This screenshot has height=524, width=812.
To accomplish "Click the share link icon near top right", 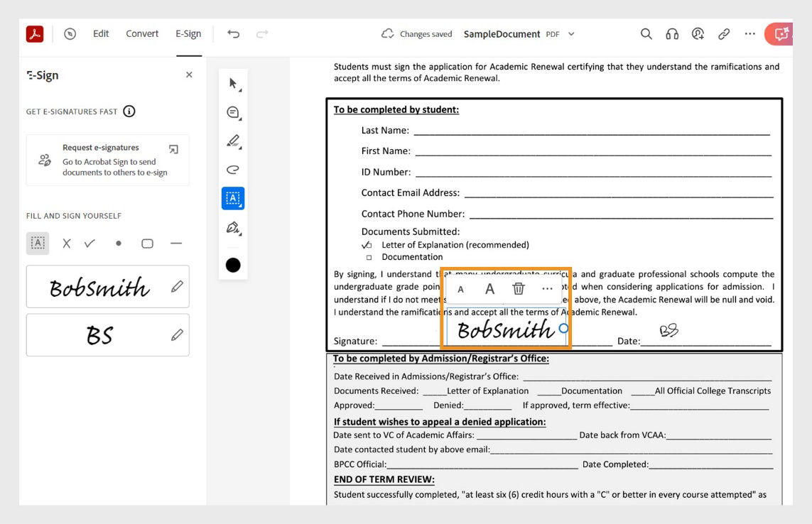I will coord(723,33).
